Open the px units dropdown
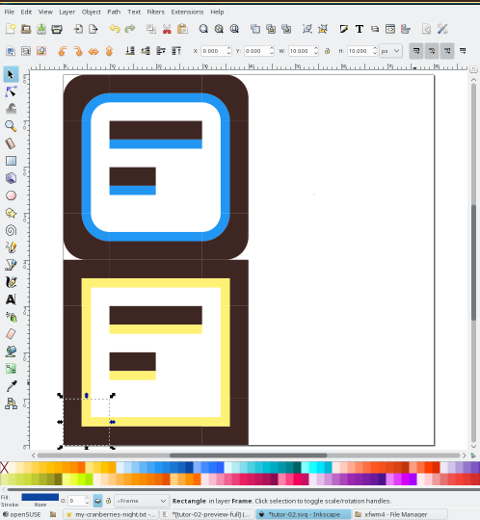Viewport: 480px width, 520px height. (391, 51)
